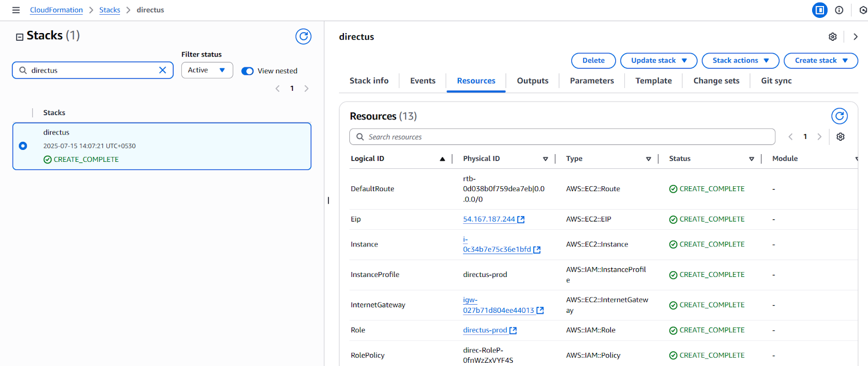Open external link icon for Eip address
Screen dimensions: 868x366
pos(521,219)
